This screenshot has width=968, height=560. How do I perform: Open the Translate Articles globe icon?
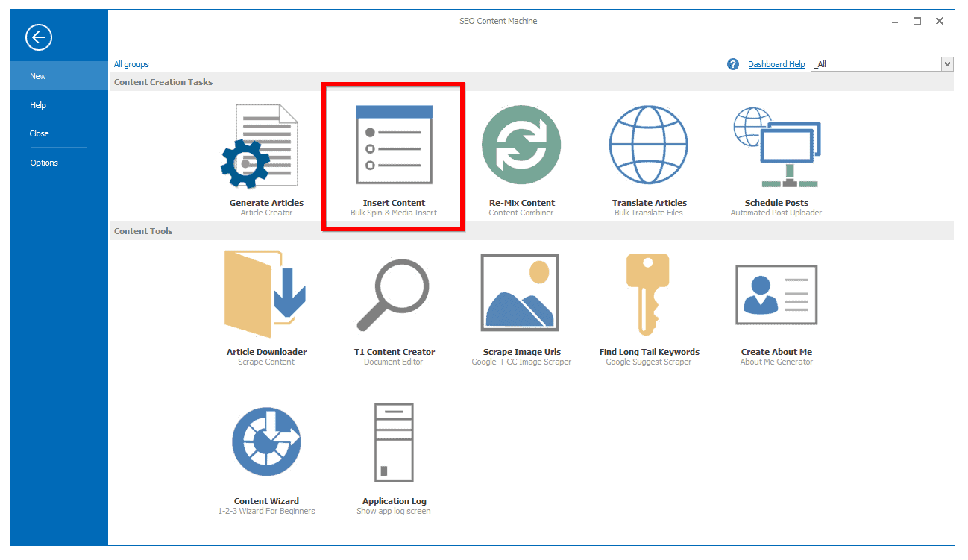tap(648, 145)
